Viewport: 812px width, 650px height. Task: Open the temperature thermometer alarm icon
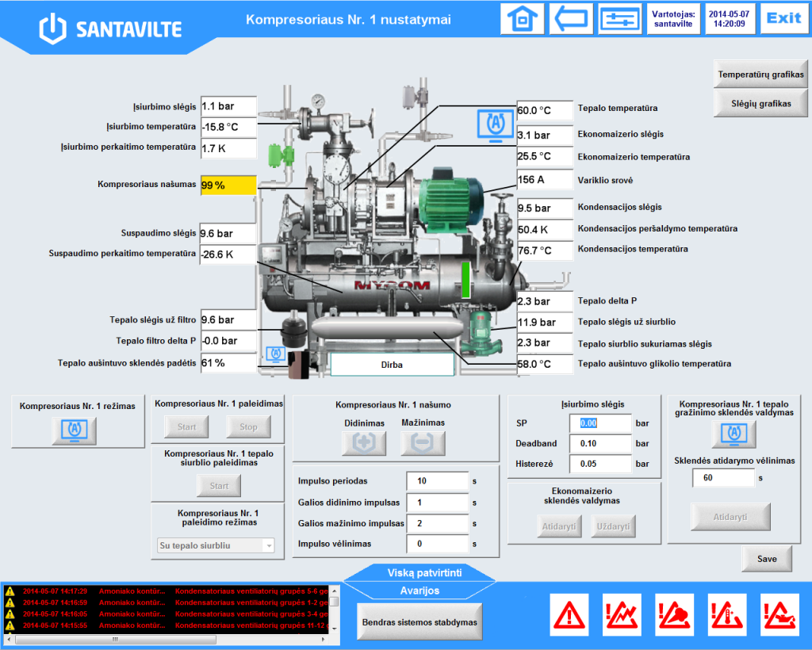[727, 615]
